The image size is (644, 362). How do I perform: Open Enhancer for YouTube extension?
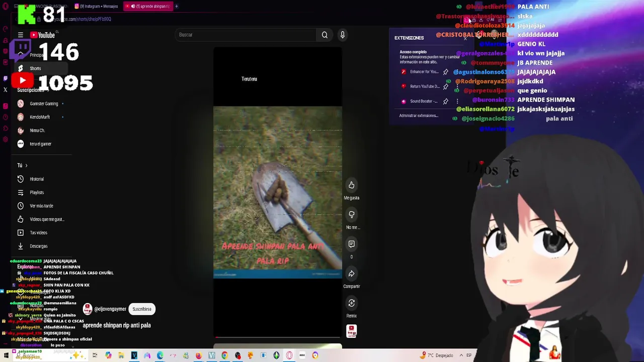[x=420, y=72]
